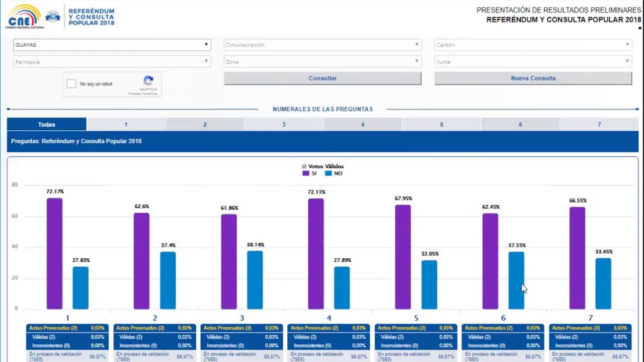Switch to question tab 7
The width and height of the screenshot is (644, 362).
[599, 124]
